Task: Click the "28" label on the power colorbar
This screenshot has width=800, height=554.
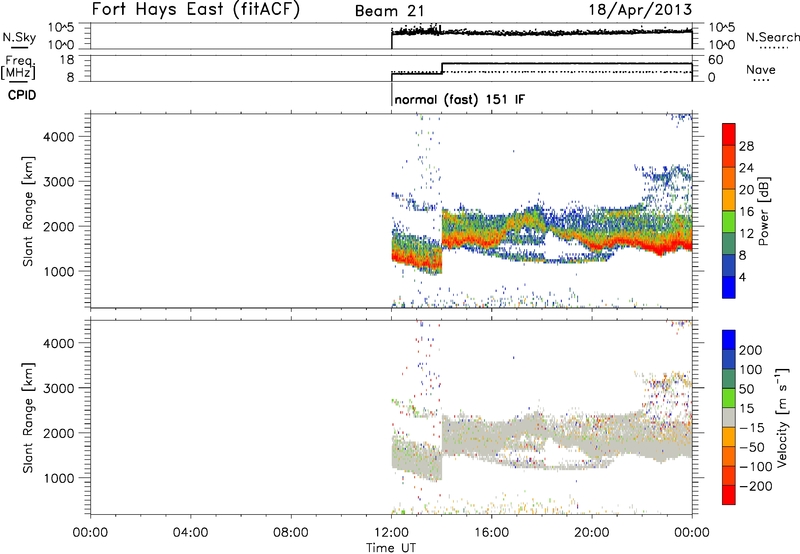Action: pyautogui.click(x=746, y=146)
